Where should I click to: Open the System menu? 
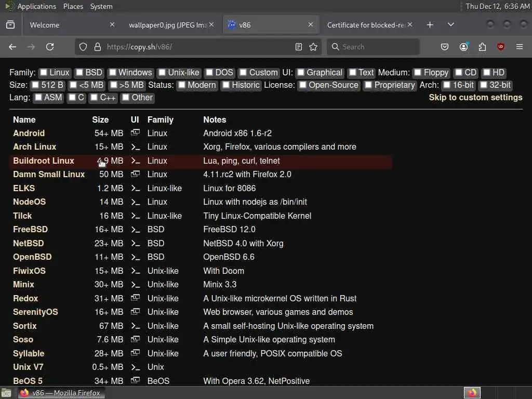click(x=101, y=6)
